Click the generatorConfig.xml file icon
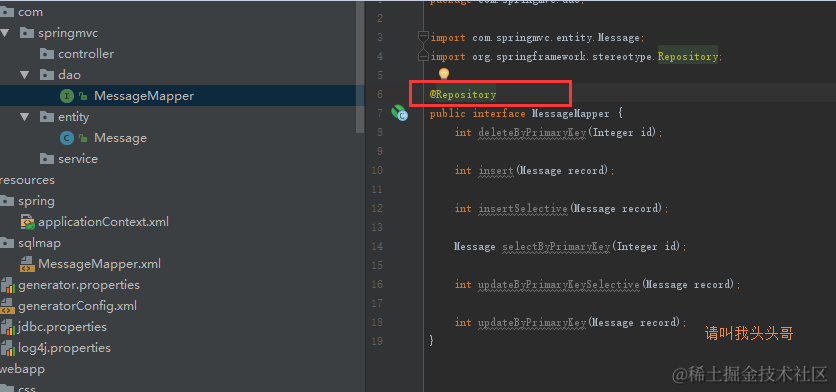 (7, 306)
